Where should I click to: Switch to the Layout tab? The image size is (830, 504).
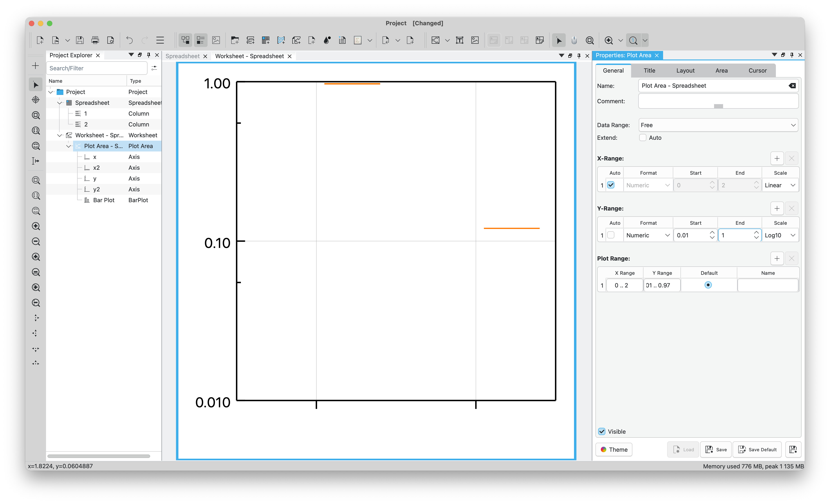(x=685, y=71)
